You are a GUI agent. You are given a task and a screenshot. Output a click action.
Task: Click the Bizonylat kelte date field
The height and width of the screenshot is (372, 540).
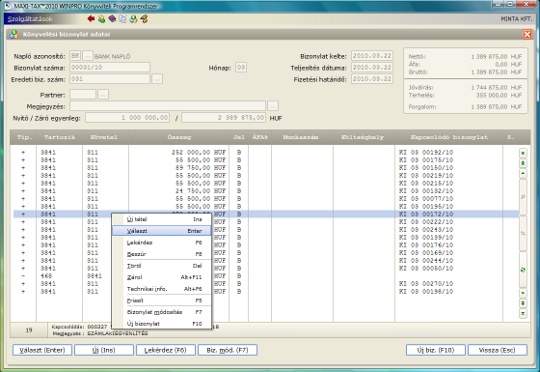click(x=372, y=56)
